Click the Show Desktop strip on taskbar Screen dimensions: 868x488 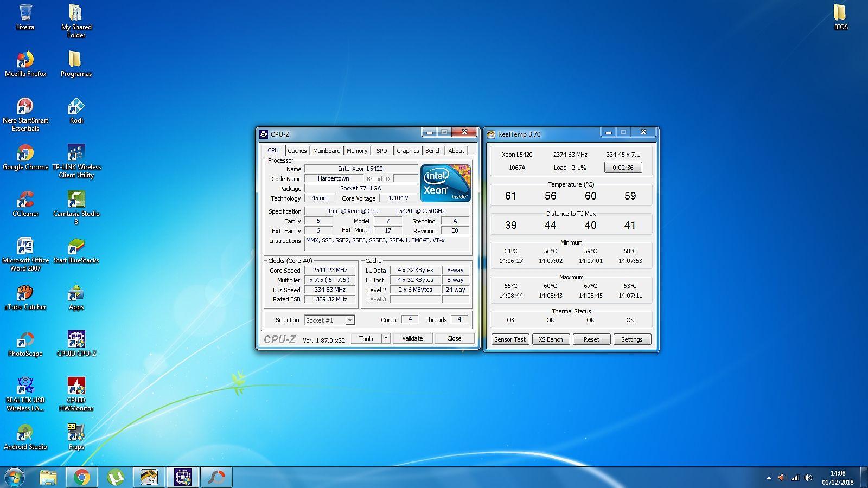(x=864, y=477)
